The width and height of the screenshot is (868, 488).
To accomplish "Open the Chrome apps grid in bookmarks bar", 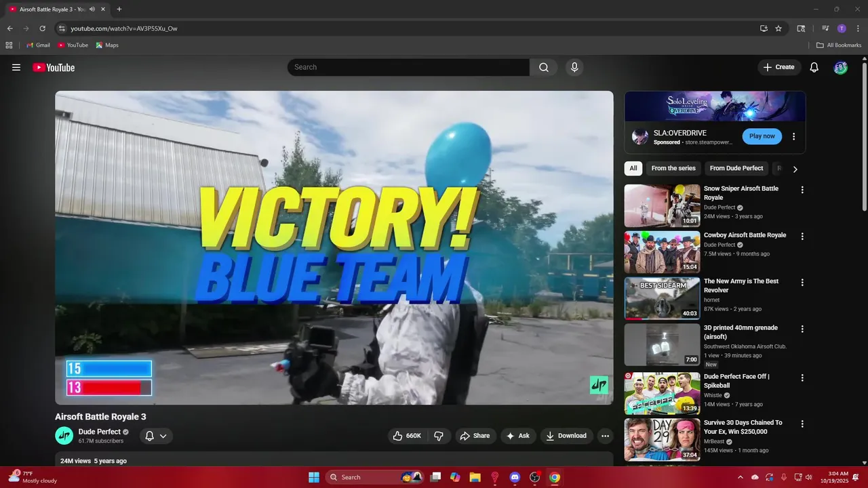I will pyautogui.click(x=9, y=45).
